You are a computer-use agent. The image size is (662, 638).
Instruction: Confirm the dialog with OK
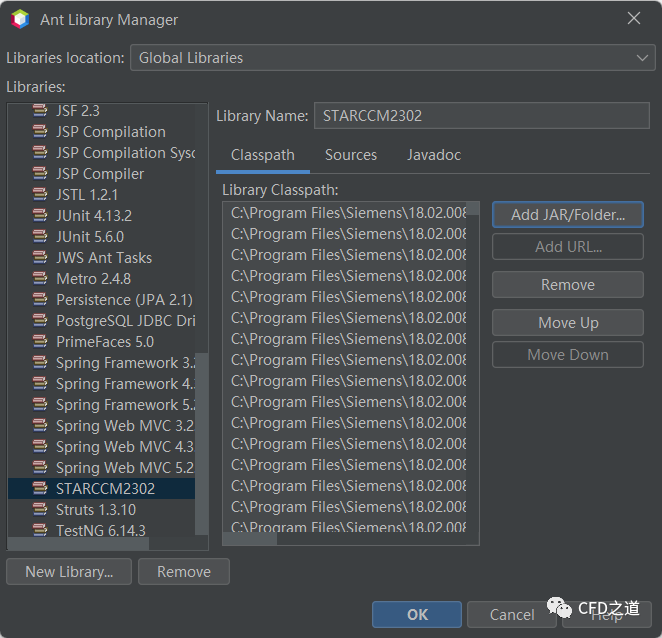pyautogui.click(x=417, y=615)
